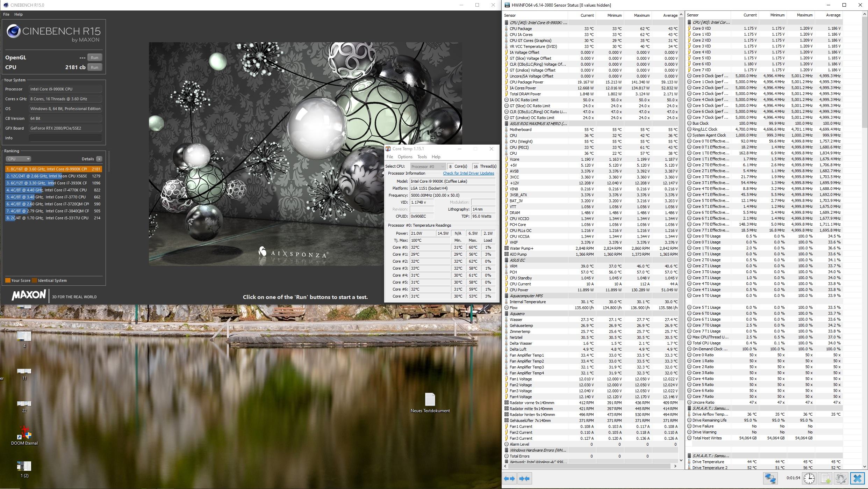Click fan icon beside Water Pump+ row
868x489 pixels.
click(x=506, y=248)
